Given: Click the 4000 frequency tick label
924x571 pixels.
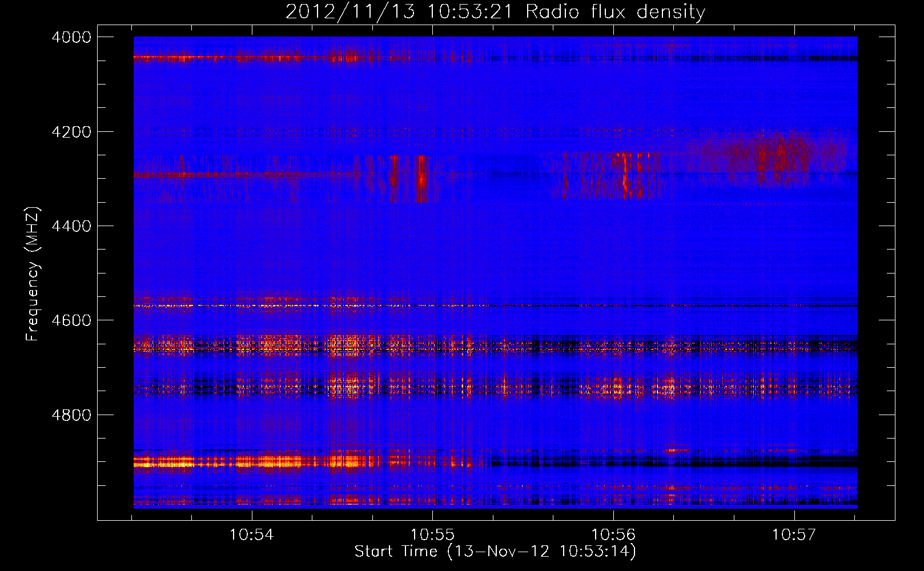Looking at the screenshot, I should tap(71, 37).
